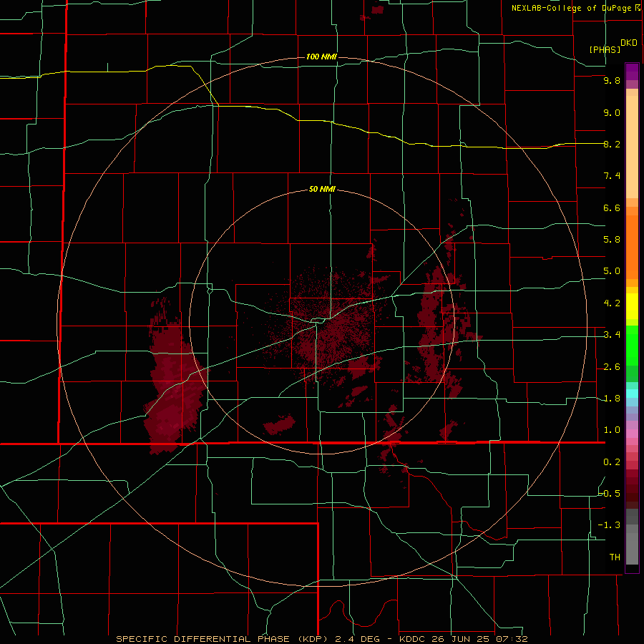Select the cyan band beside 1.8
The height and width of the screenshot is (644, 644).
point(632,394)
